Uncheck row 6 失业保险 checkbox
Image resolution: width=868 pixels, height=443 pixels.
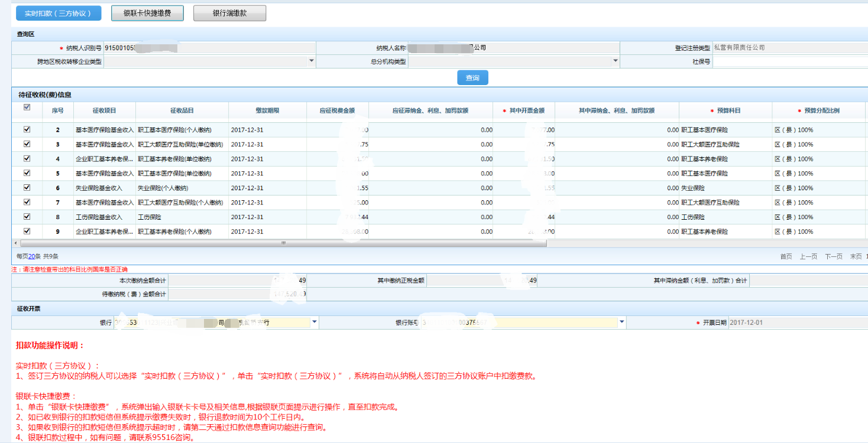pyautogui.click(x=27, y=187)
